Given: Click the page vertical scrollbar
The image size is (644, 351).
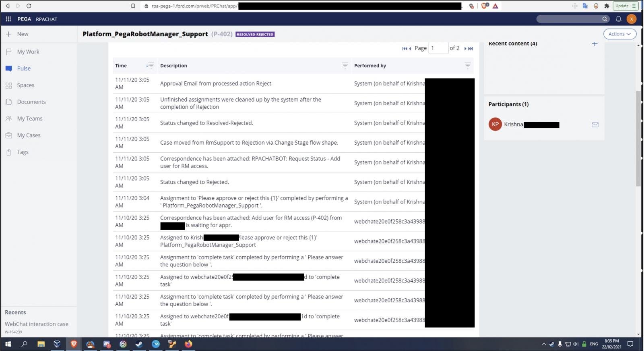Looking at the screenshot, I should (638, 138).
